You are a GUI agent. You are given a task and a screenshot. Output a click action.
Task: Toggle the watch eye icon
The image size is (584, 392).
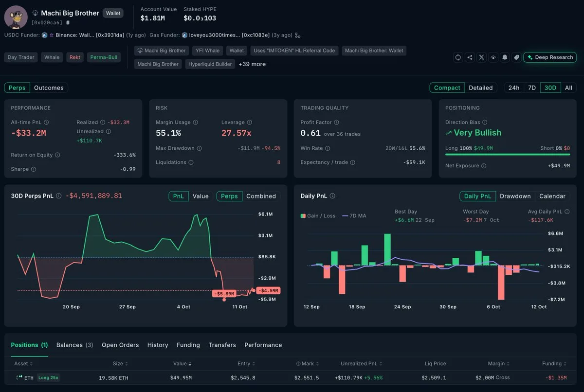click(x=493, y=57)
